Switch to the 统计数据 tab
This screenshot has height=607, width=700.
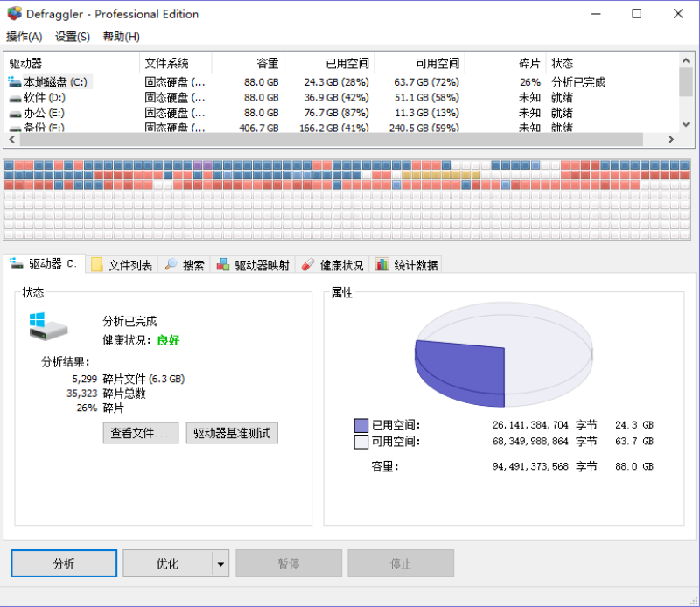pyautogui.click(x=406, y=265)
